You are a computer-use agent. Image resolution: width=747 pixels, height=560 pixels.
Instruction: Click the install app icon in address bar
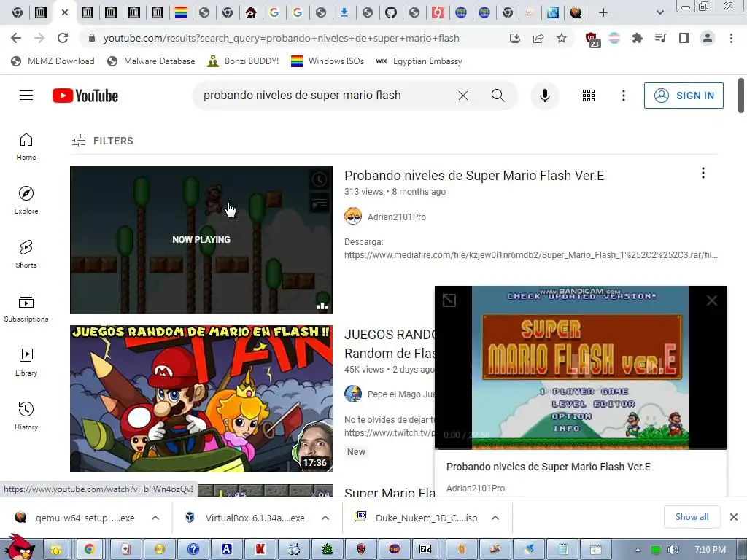click(515, 38)
